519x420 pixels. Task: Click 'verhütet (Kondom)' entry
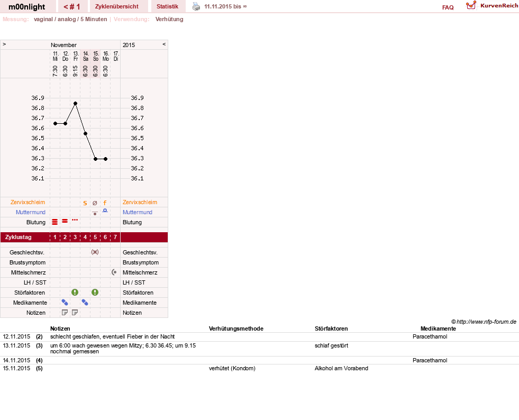click(232, 368)
